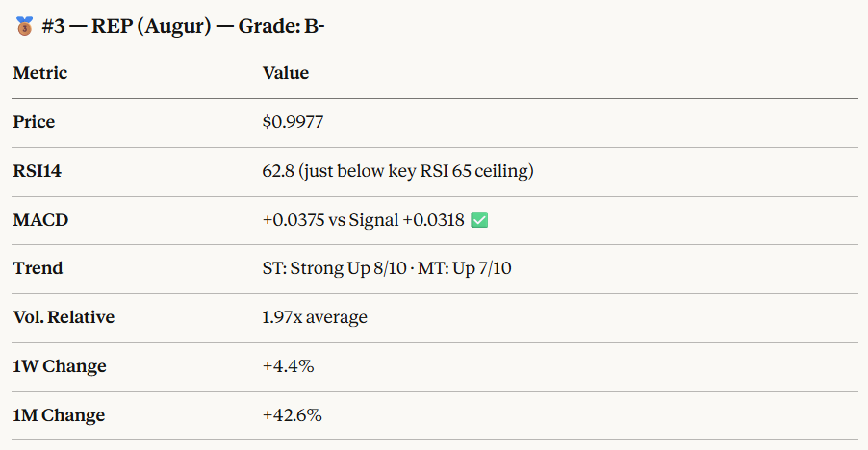The width and height of the screenshot is (868, 450).
Task: Click the +42.6% monthly change value
Action: point(293,415)
